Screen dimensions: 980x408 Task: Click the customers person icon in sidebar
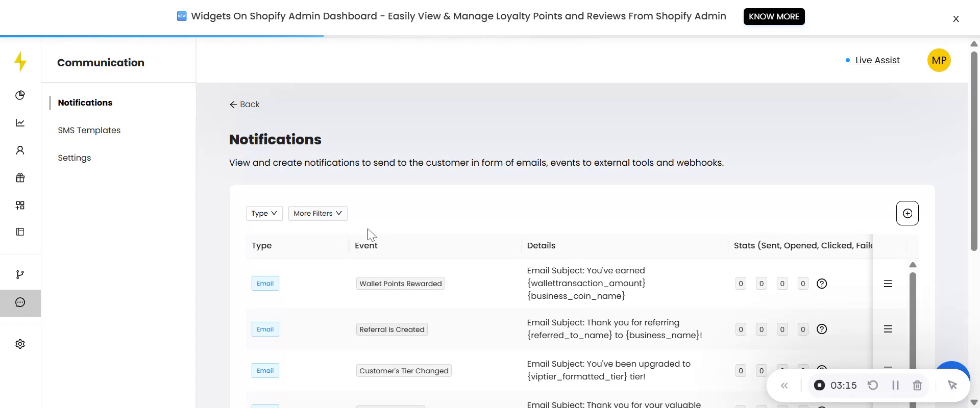(x=20, y=150)
